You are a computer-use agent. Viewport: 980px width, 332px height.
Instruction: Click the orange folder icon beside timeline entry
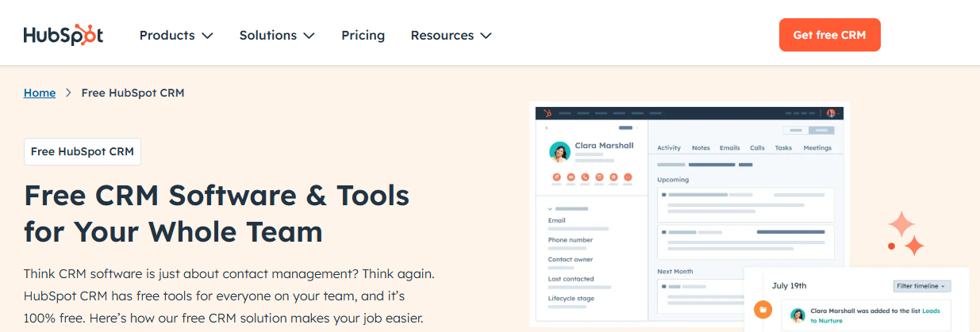pos(763,310)
